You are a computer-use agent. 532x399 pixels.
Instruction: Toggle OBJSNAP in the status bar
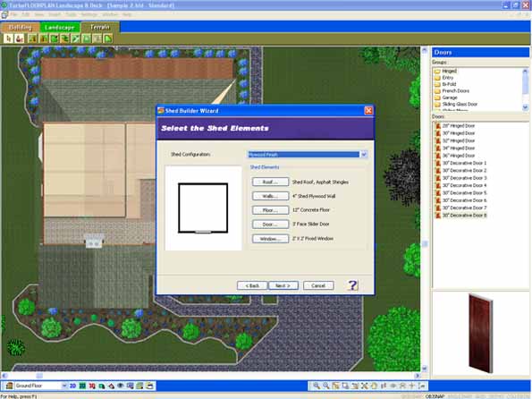435,396
